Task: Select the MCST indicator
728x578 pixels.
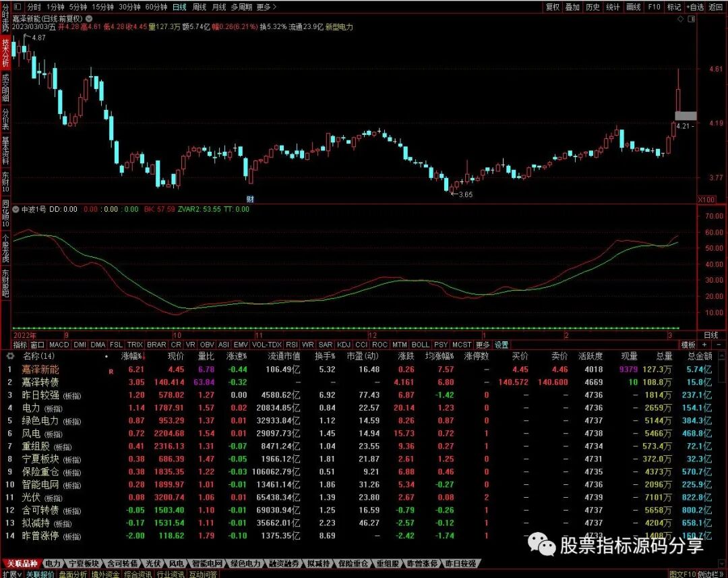Action: click(x=462, y=345)
